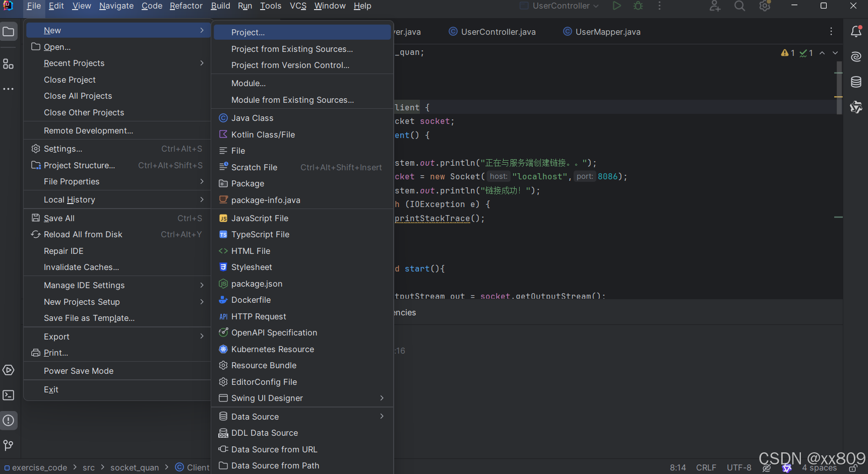Screen dimensions: 868x474
Task: Create new OpenAPI Specification
Action: pyautogui.click(x=302, y=332)
